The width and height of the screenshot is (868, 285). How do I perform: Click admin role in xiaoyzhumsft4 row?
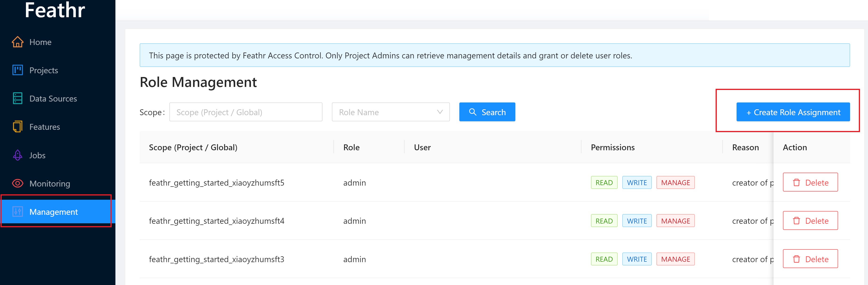coord(355,221)
